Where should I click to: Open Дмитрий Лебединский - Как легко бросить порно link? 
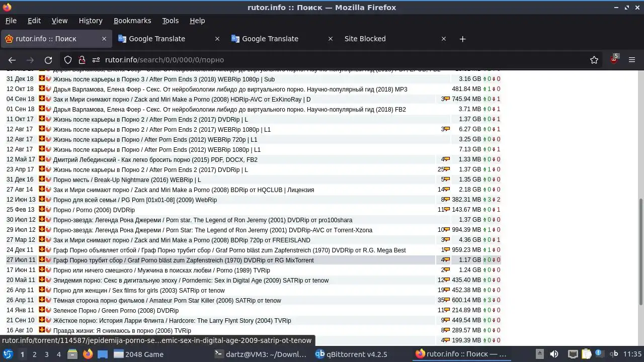(x=155, y=160)
